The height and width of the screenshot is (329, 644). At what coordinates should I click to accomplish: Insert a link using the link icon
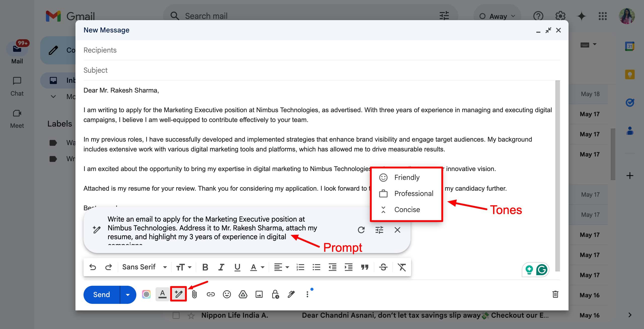click(x=211, y=294)
